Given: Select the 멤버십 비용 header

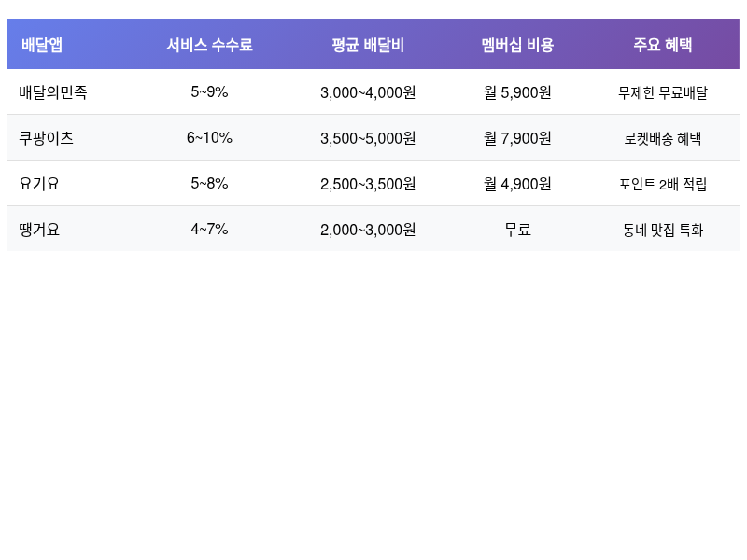Looking at the screenshot, I should [516, 44].
